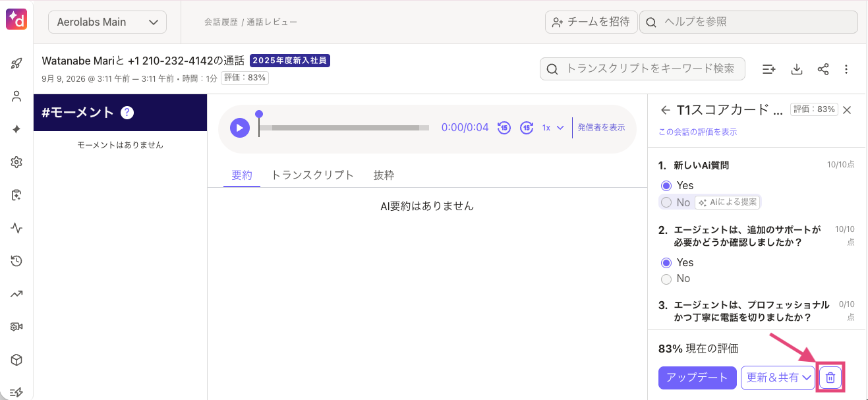Open the vertical three-dot more options menu
Screen dimensions: 868x400
click(847, 69)
